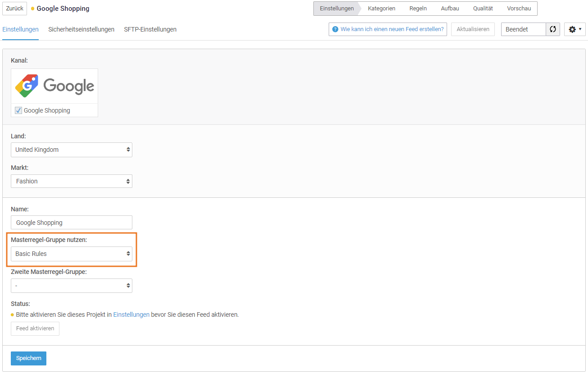This screenshot has width=588, height=374.
Task: Click the refresh arrows icon beside Beendet
Action: coord(552,29)
